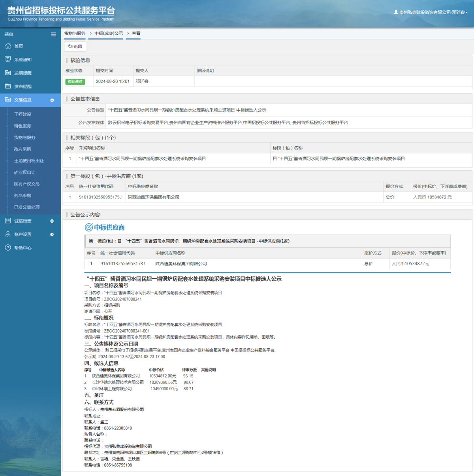This screenshot has height=476, width=474.
Task: Click 首页 menu label
Action: pos(19,46)
